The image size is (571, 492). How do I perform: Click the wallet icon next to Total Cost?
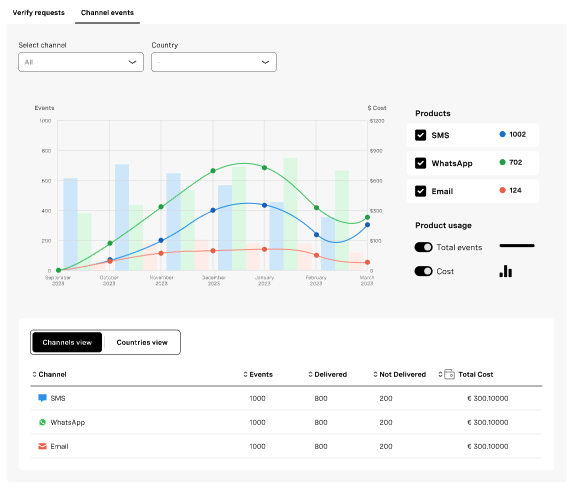pyautogui.click(x=450, y=374)
